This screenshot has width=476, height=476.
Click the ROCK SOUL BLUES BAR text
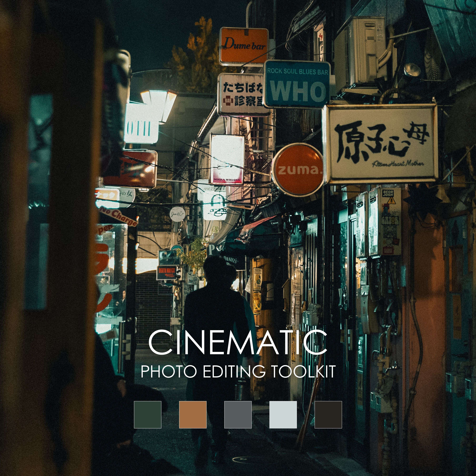coord(298,71)
